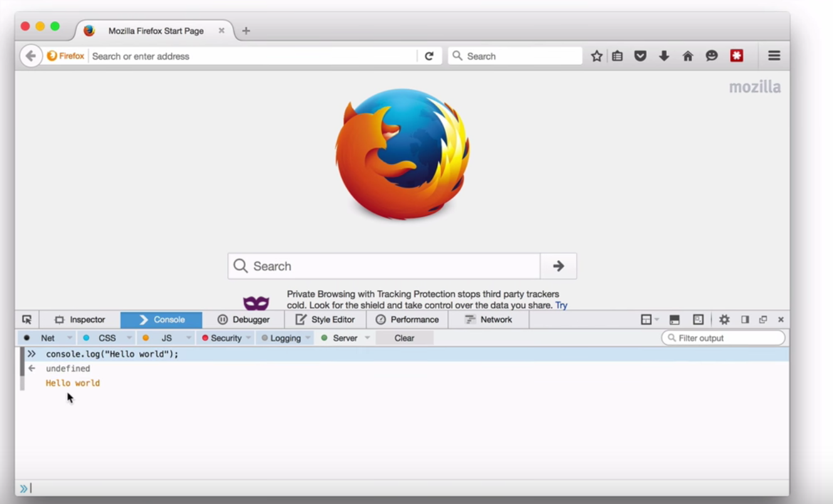
Task: Expand the CSS filter dropdown arrow
Action: pyautogui.click(x=129, y=338)
